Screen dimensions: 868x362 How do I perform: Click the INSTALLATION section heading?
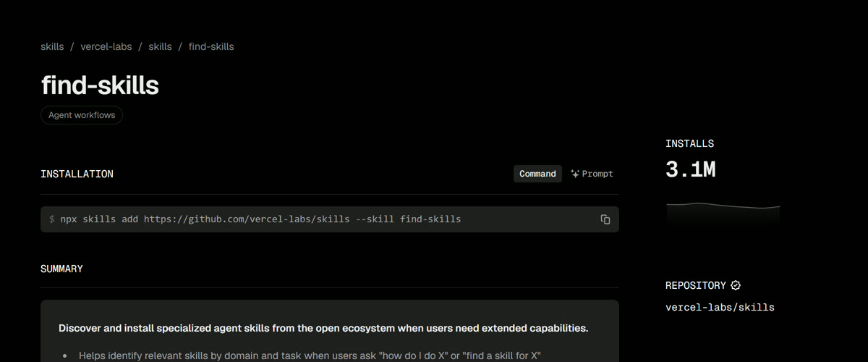point(77,174)
